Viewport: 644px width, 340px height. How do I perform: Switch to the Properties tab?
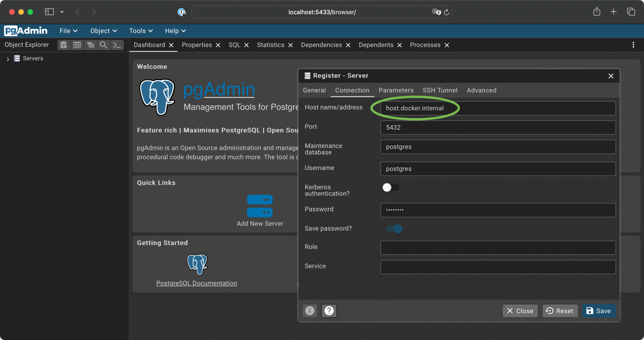[197, 45]
